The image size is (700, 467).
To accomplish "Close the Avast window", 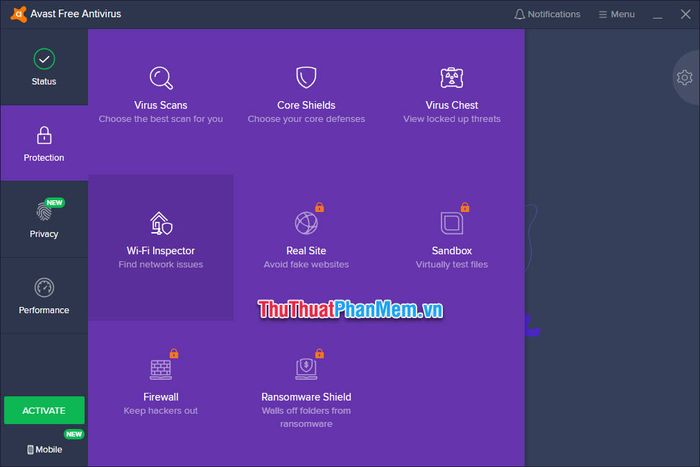I will [x=686, y=14].
